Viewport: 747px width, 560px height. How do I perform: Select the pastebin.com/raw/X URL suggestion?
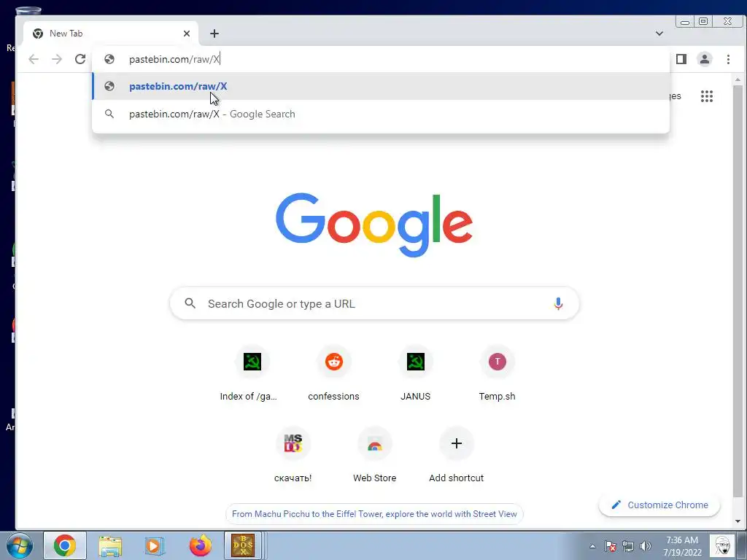coord(381,86)
